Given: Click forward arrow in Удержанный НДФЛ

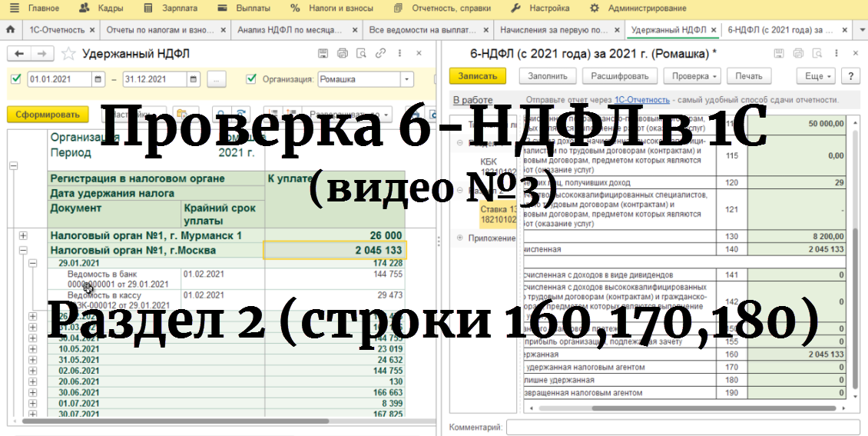Looking at the screenshot, I should [41, 54].
